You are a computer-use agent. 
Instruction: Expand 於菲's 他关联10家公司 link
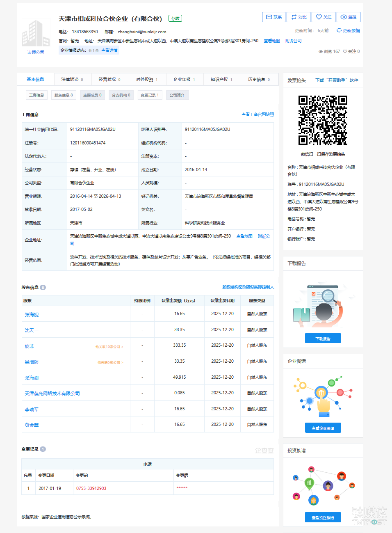(x=109, y=347)
